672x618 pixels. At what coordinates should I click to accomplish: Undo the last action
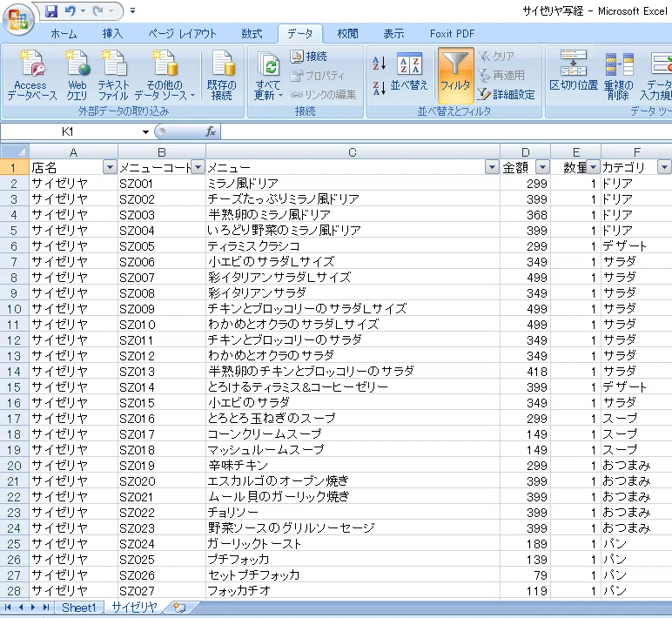tap(71, 10)
